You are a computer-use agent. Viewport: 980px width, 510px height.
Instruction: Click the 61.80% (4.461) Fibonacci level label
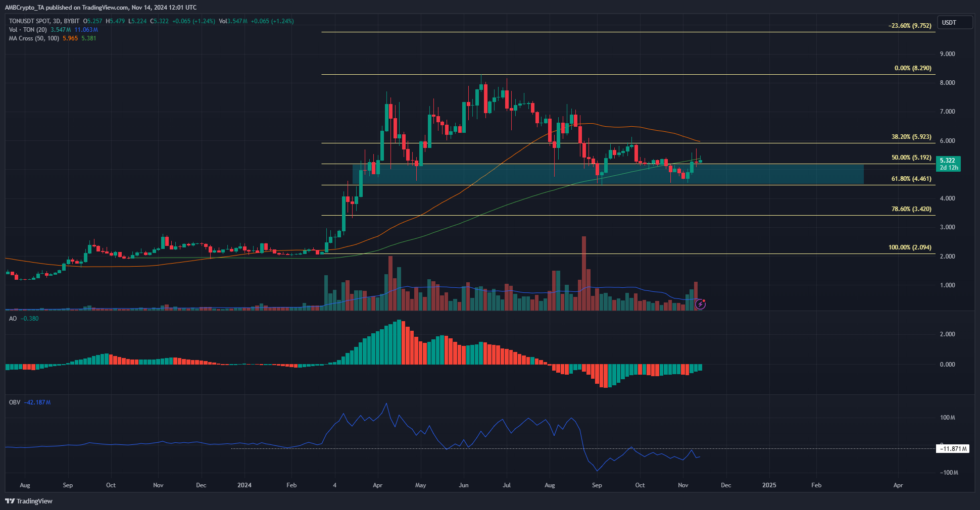tap(911, 179)
